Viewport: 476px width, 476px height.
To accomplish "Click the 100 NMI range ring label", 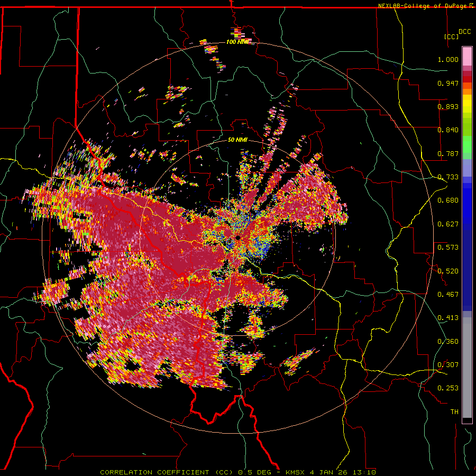I will 237,42.
